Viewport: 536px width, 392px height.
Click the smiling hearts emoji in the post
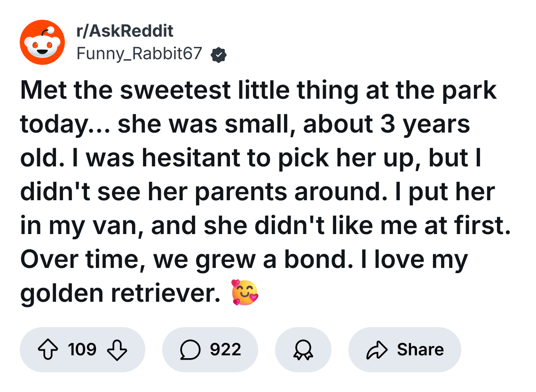[244, 292]
